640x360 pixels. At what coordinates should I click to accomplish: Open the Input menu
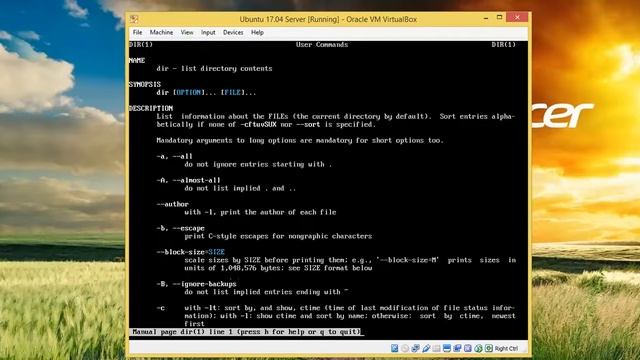click(x=208, y=32)
